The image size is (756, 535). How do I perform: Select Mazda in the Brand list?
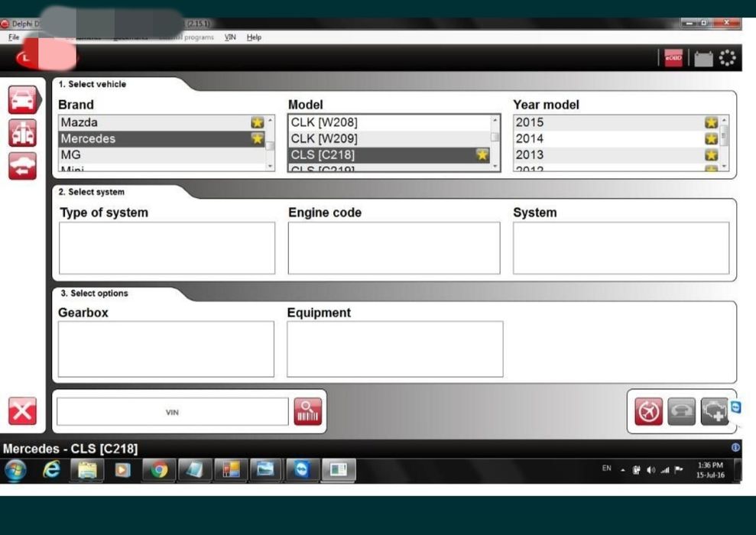coord(162,122)
